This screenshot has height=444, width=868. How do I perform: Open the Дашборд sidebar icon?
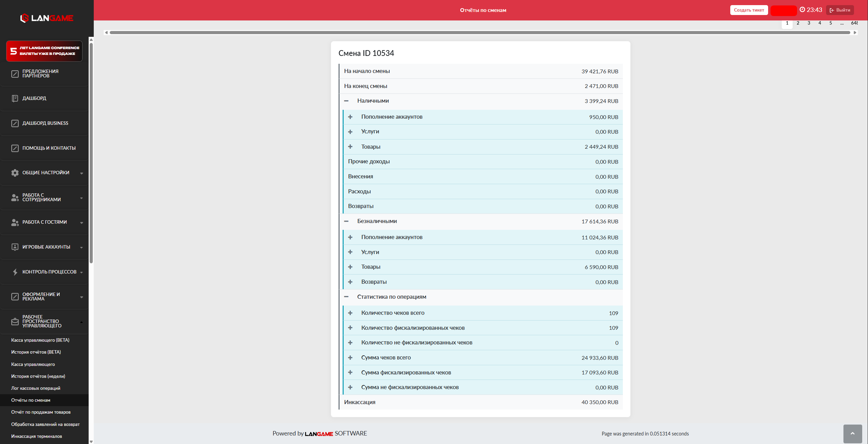coord(15,99)
